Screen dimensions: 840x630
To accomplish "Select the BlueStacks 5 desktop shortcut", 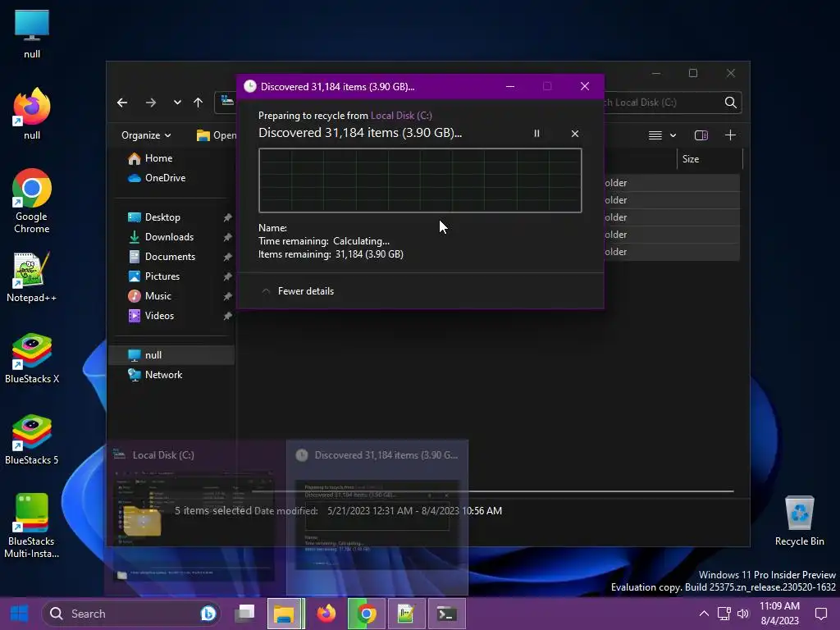I will (32, 440).
